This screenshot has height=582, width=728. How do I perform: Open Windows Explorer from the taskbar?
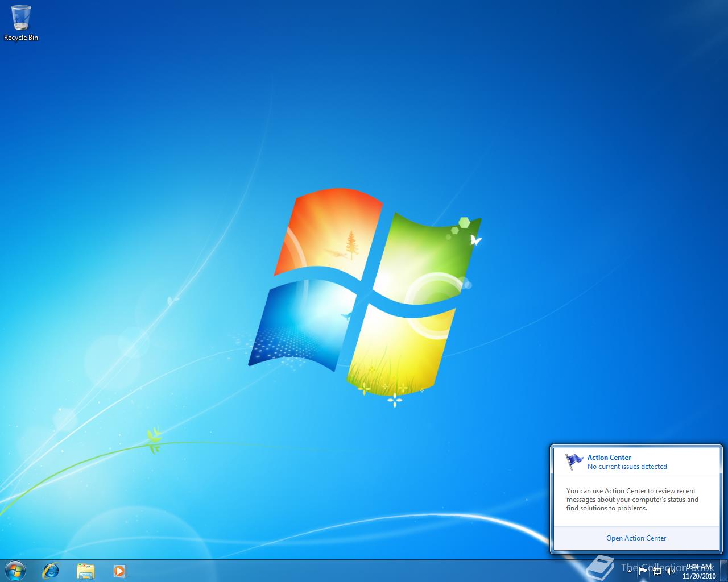(85, 571)
